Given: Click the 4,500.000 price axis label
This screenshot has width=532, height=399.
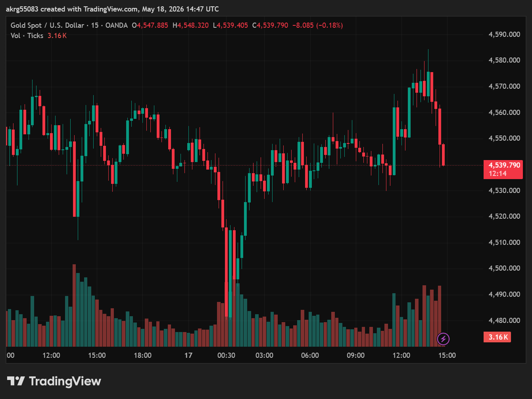Looking at the screenshot, I should [x=504, y=268].
